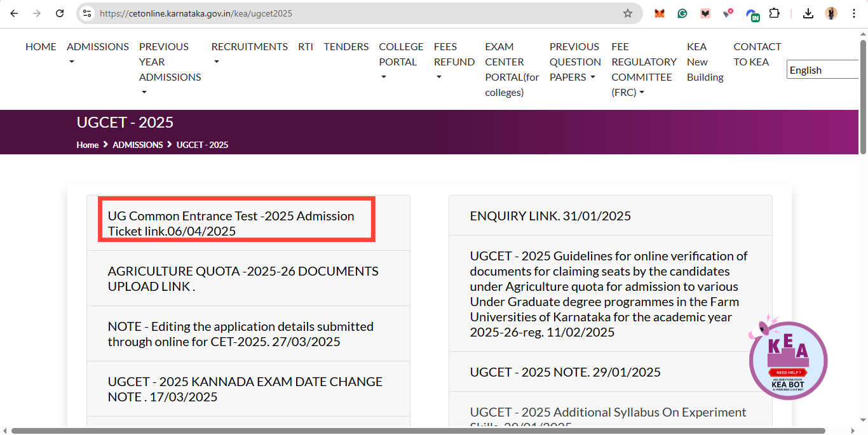The width and height of the screenshot is (868, 435).
Task: Open the RTI menu item
Action: [306, 46]
